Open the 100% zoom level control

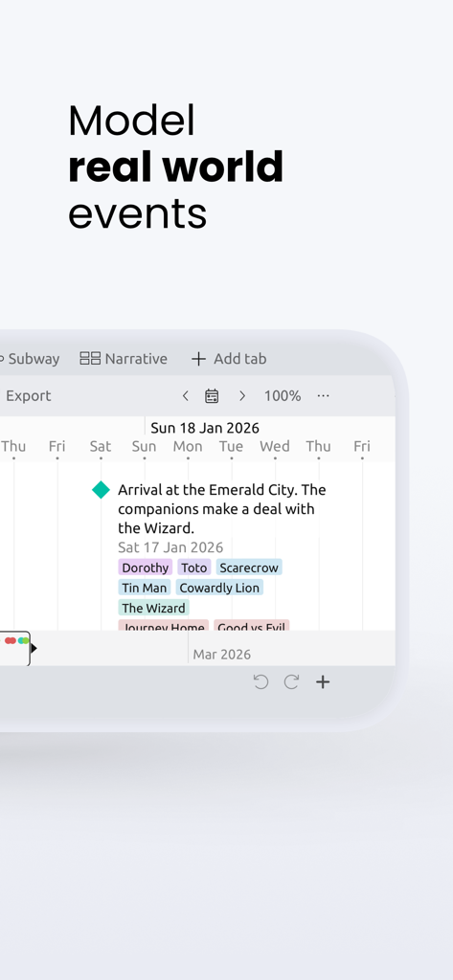(283, 395)
